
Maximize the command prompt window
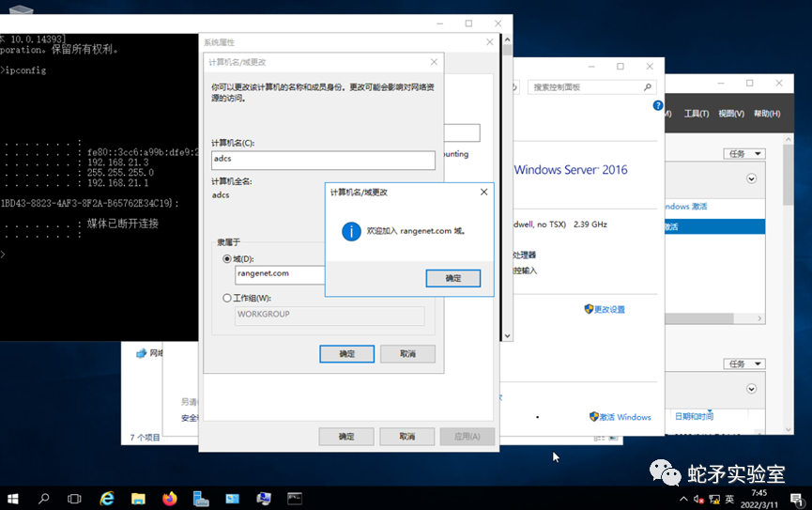pyautogui.click(x=468, y=23)
